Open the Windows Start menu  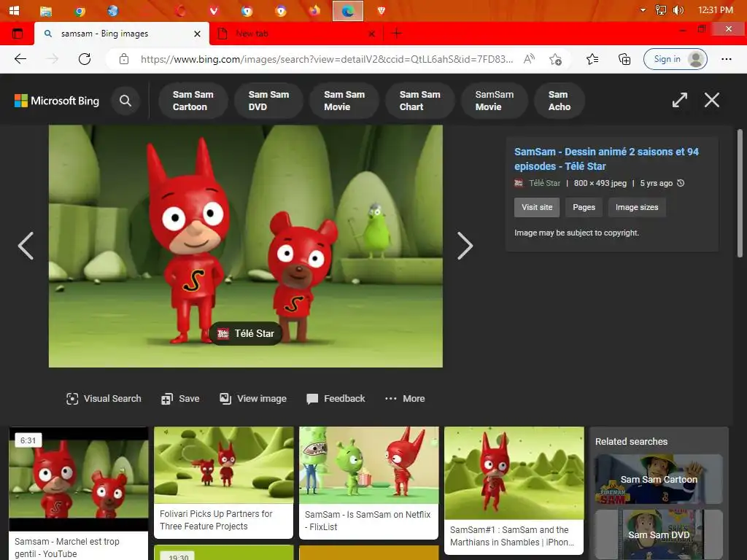pos(15,10)
